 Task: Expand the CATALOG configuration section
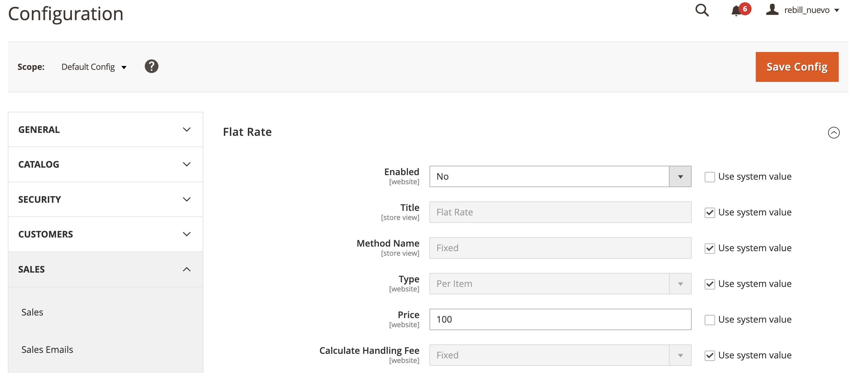click(x=105, y=164)
